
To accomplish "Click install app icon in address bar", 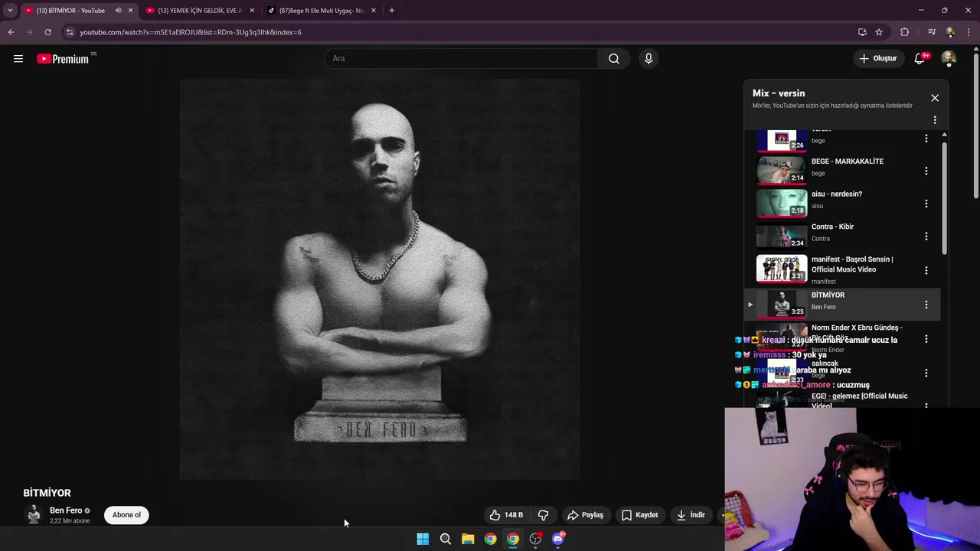I will (x=862, y=32).
